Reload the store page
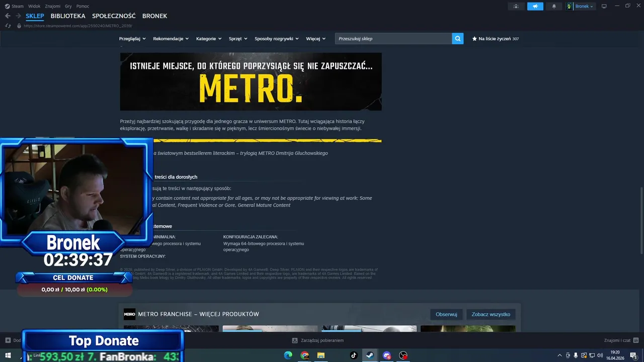The height and width of the screenshot is (362, 644). (x=8, y=26)
